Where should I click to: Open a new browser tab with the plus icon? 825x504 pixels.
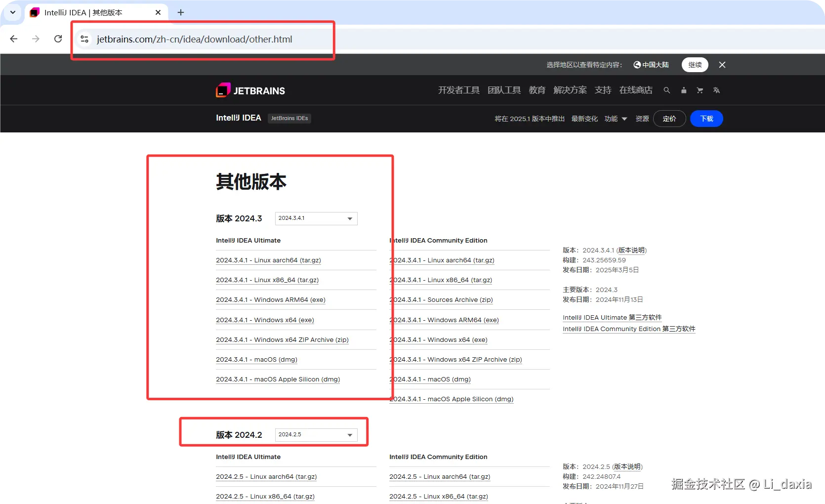click(x=180, y=12)
